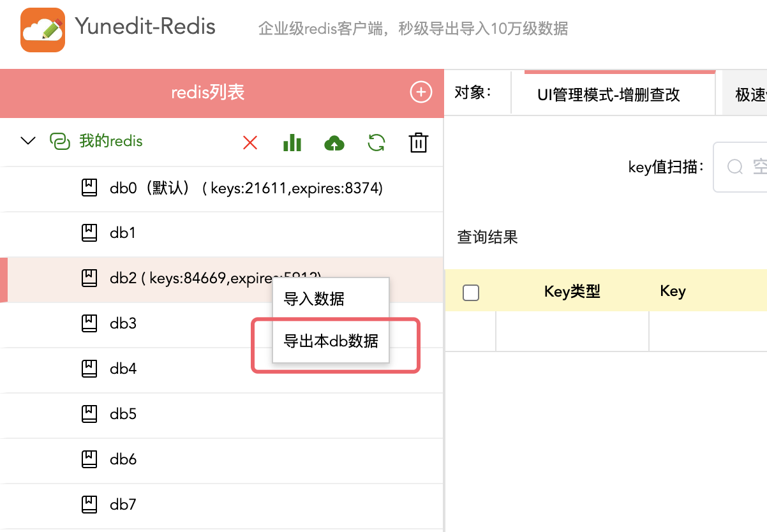The width and height of the screenshot is (767, 532).
Task: Click the magnifier icon in key scan field
Action: (x=735, y=167)
